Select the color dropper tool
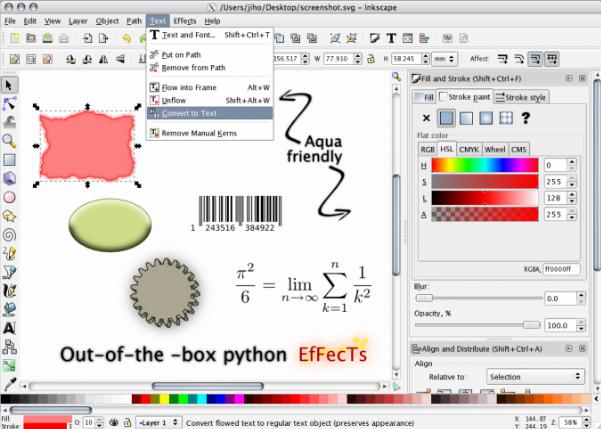601x429 pixels. click(x=9, y=384)
